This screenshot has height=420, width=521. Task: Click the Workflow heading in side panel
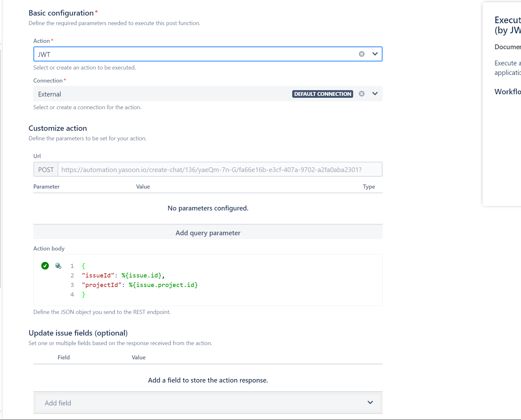507,92
